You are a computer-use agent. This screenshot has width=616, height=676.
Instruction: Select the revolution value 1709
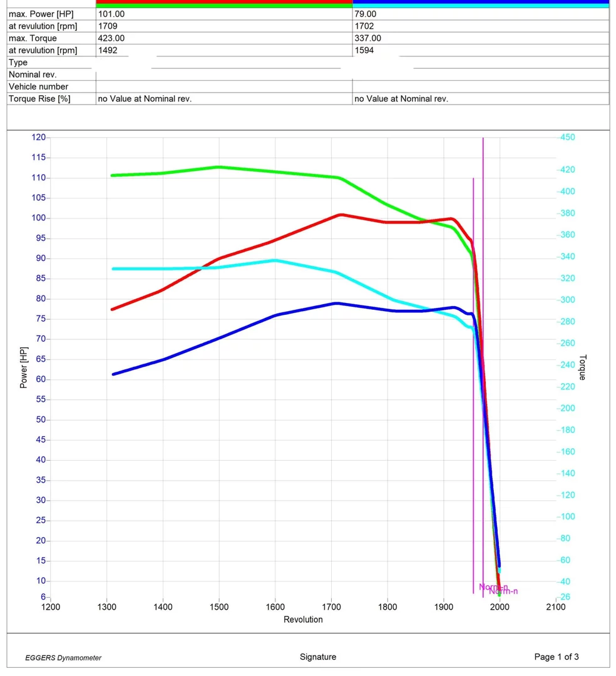(x=108, y=26)
